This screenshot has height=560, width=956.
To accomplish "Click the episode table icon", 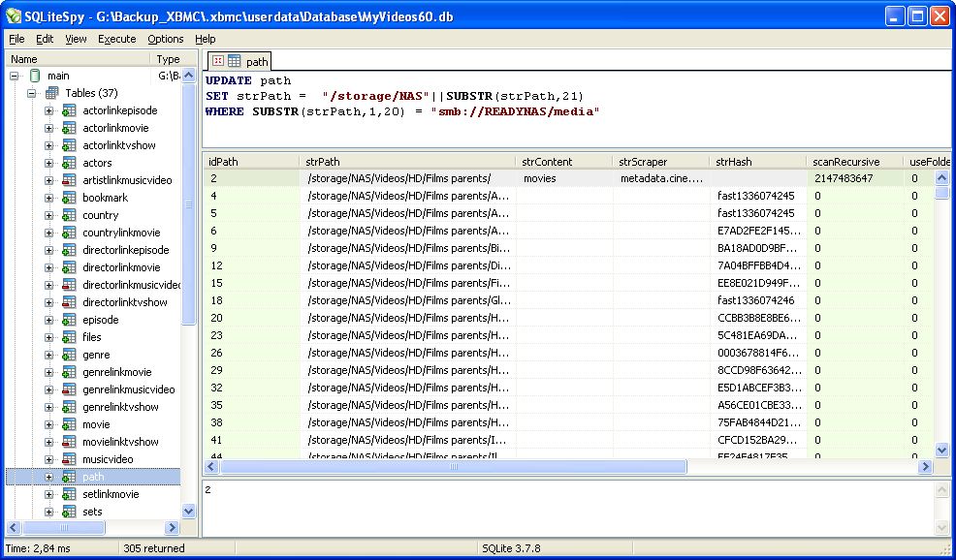I will 69,320.
